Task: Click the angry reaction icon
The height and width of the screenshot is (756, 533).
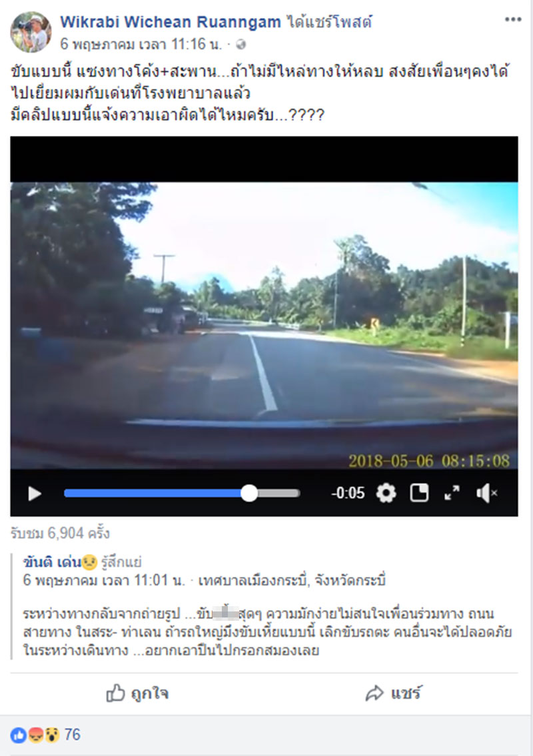Action: coord(36,735)
